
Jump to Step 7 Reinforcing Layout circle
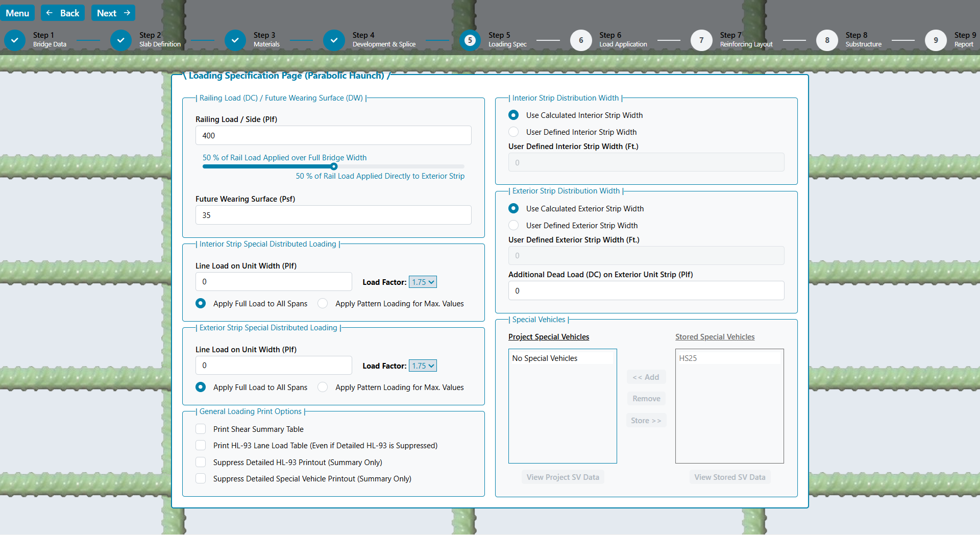[x=701, y=40]
